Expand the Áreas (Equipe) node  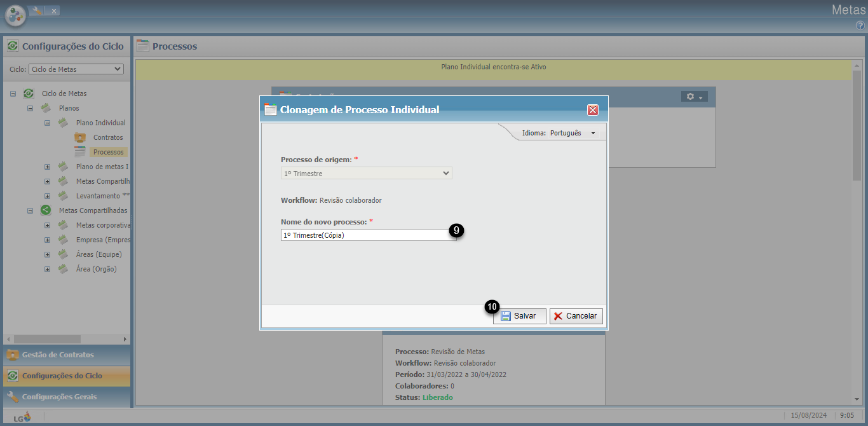click(47, 254)
